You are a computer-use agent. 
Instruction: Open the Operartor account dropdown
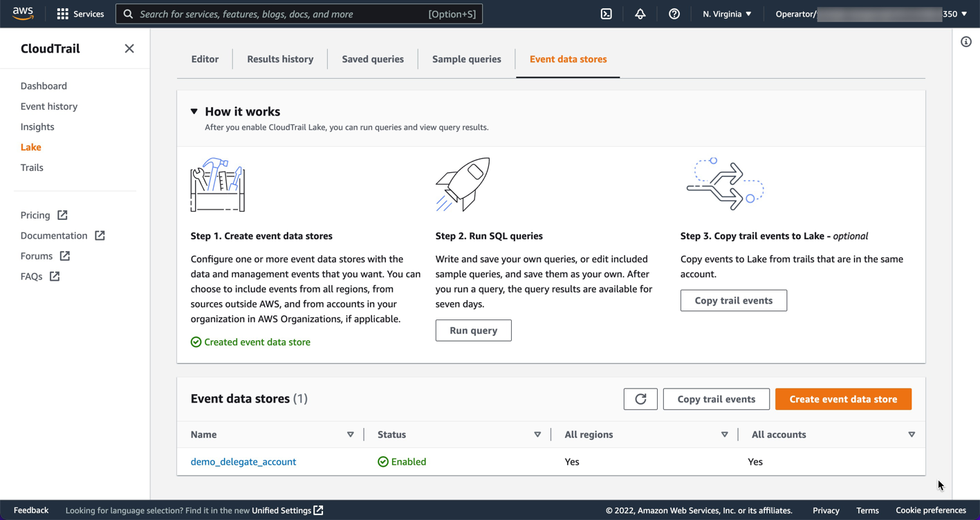[x=871, y=14]
